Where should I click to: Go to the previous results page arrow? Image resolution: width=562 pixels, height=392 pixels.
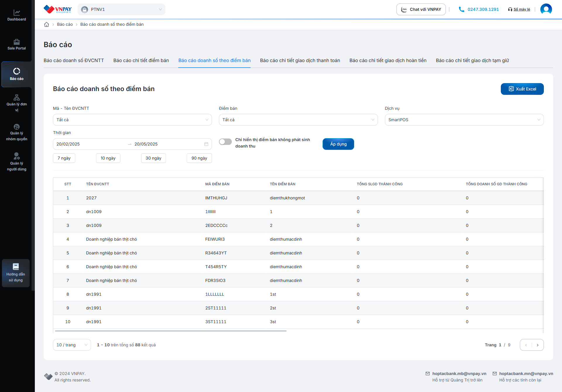point(526,345)
